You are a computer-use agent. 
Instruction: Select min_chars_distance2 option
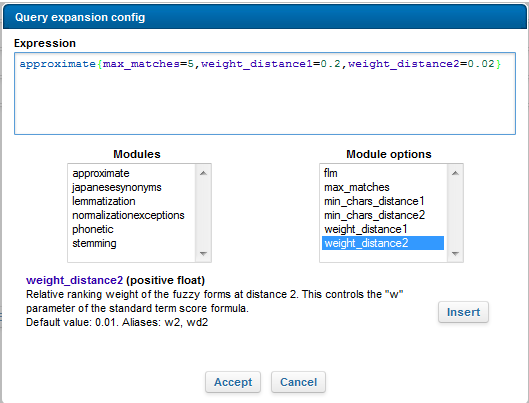coord(383,215)
